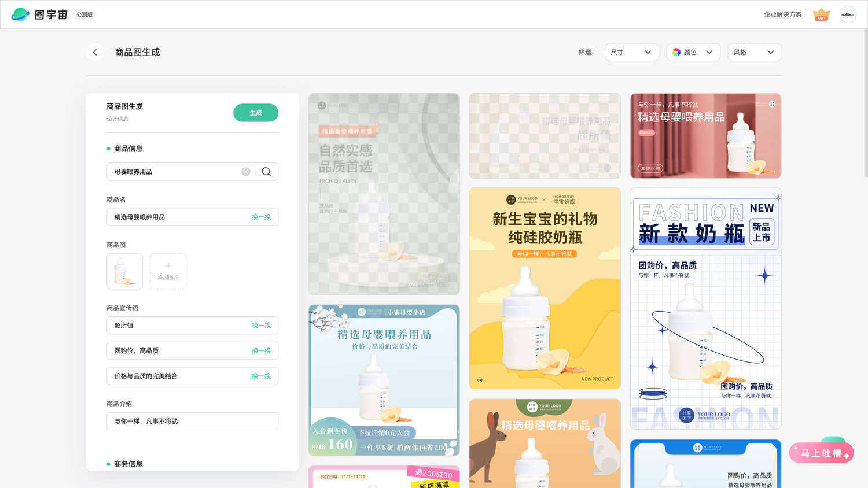
Task: Select the uploaded baby bottle product image
Action: [124, 271]
